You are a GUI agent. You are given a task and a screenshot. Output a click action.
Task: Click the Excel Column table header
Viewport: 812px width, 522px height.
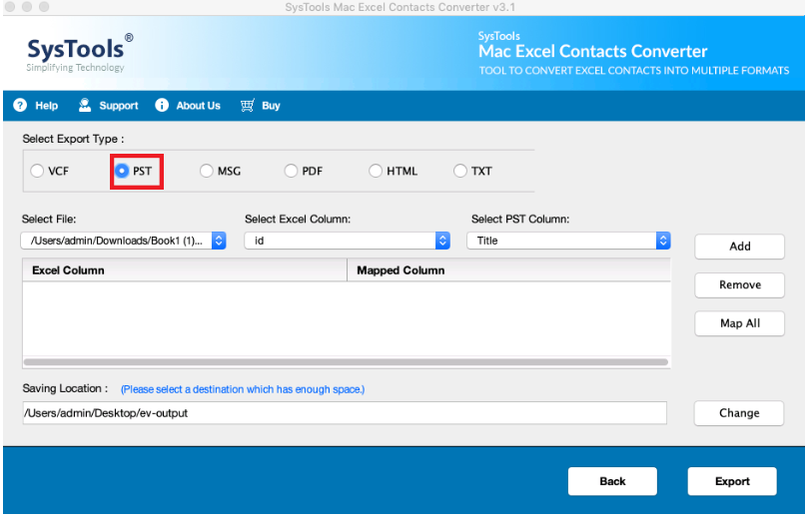tap(185, 270)
